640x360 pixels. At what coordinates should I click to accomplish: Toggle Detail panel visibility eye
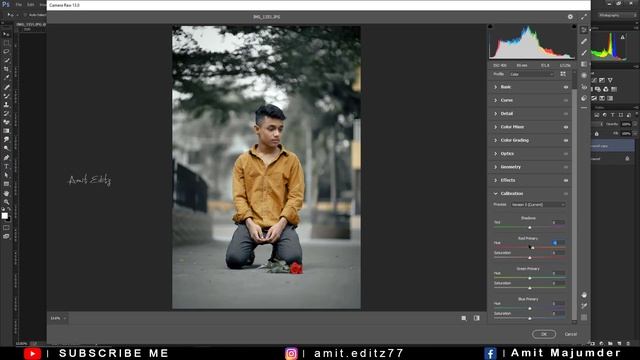(x=566, y=113)
